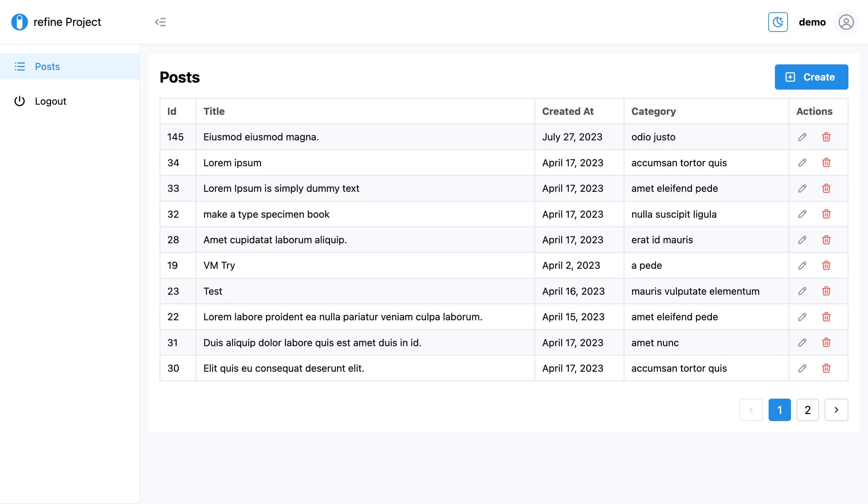The width and height of the screenshot is (868, 504).
Task: Edit the post titled Test
Action: click(x=802, y=291)
